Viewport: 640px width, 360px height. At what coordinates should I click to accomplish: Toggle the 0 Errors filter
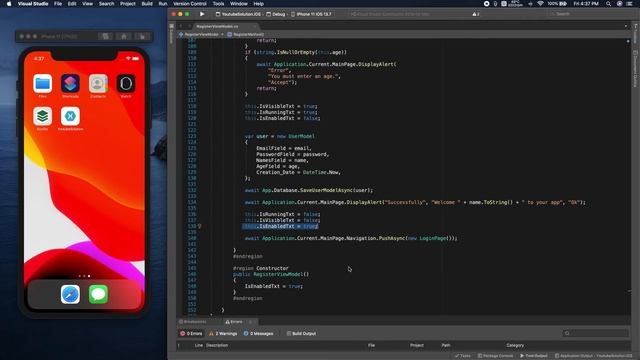[x=191, y=333]
